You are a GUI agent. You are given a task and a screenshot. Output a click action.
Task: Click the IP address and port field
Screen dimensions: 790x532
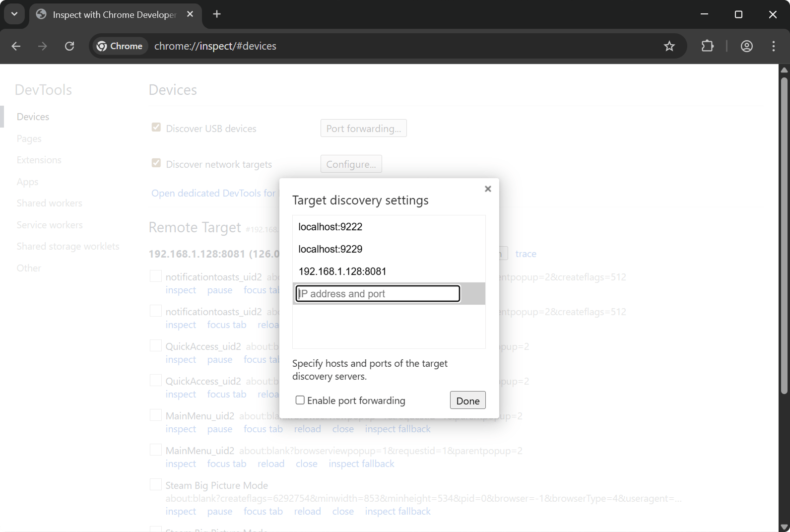pyautogui.click(x=378, y=294)
